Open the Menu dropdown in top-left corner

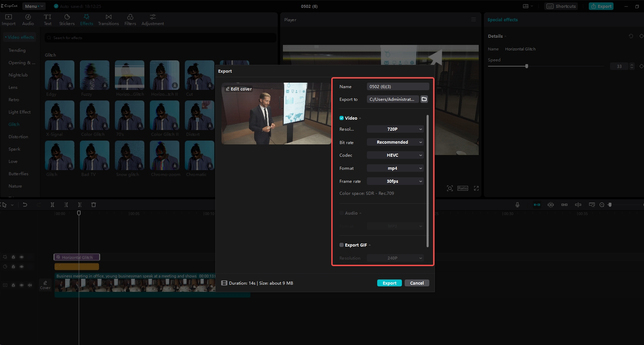(33, 6)
